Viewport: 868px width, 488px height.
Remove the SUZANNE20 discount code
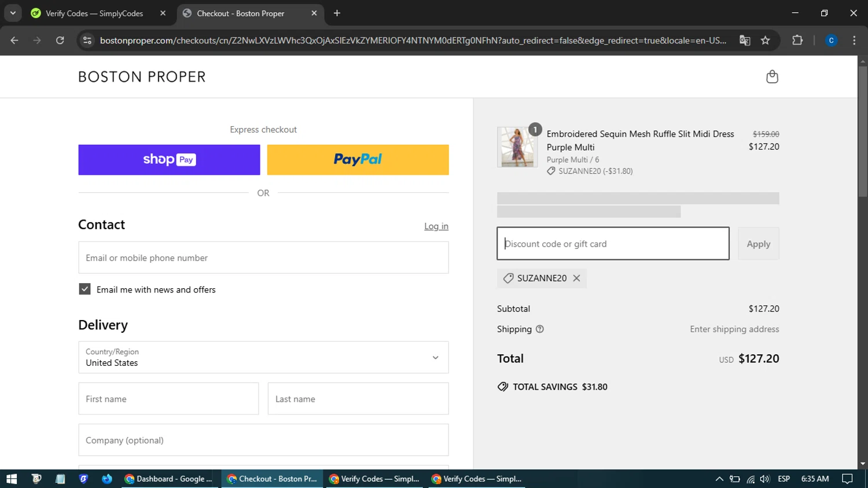coord(576,278)
